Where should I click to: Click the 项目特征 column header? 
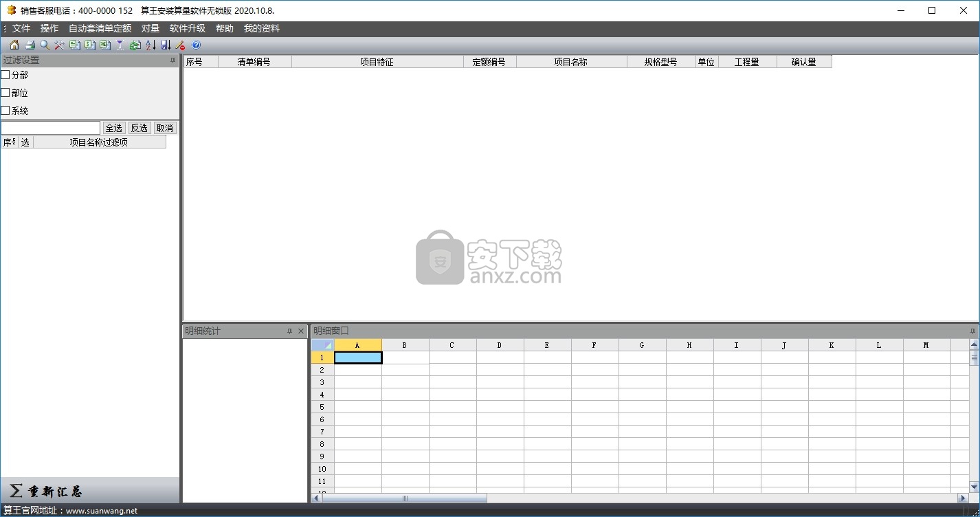coord(377,62)
